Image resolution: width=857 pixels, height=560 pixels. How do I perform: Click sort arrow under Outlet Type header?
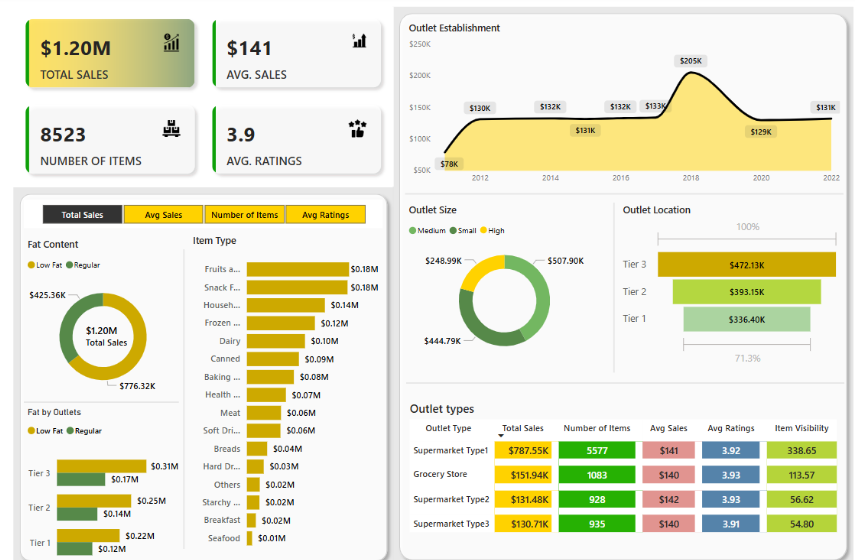click(x=501, y=436)
